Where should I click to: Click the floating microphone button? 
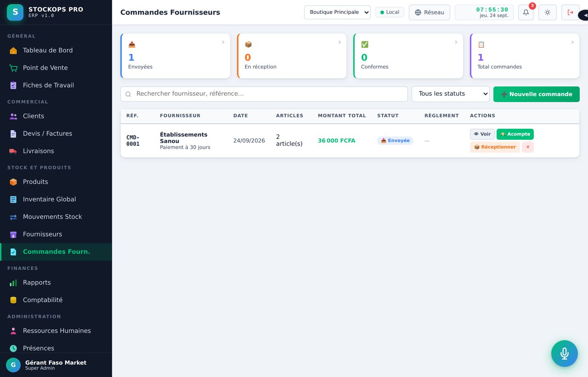click(x=565, y=354)
